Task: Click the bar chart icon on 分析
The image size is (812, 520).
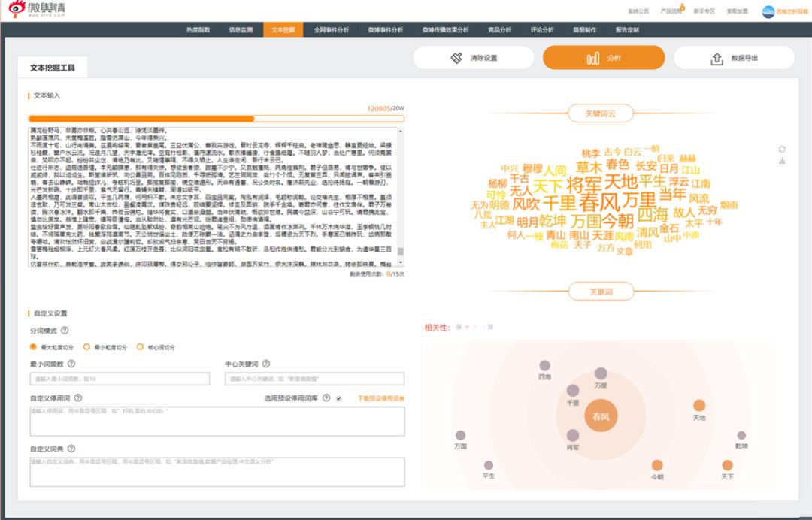Action: (x=593, y=58)
